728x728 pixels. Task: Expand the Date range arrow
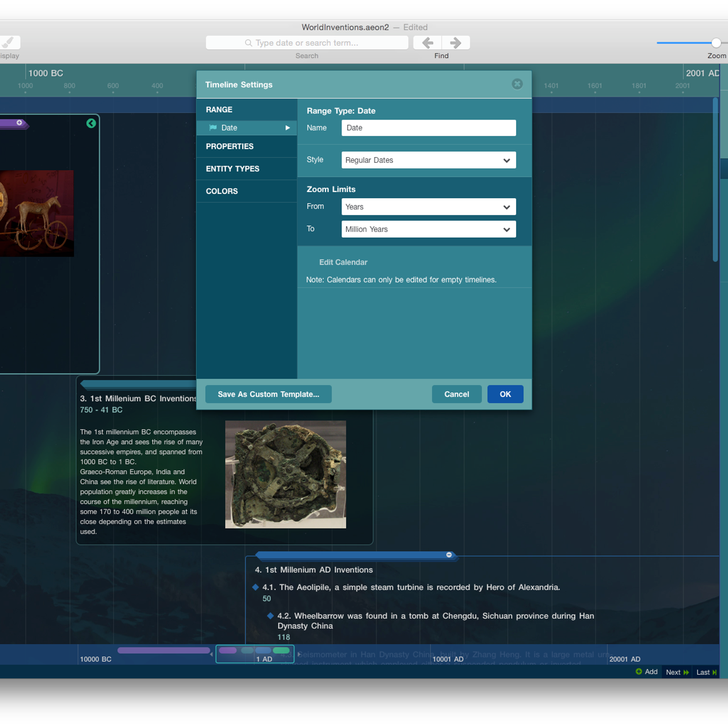coord(288,128)
